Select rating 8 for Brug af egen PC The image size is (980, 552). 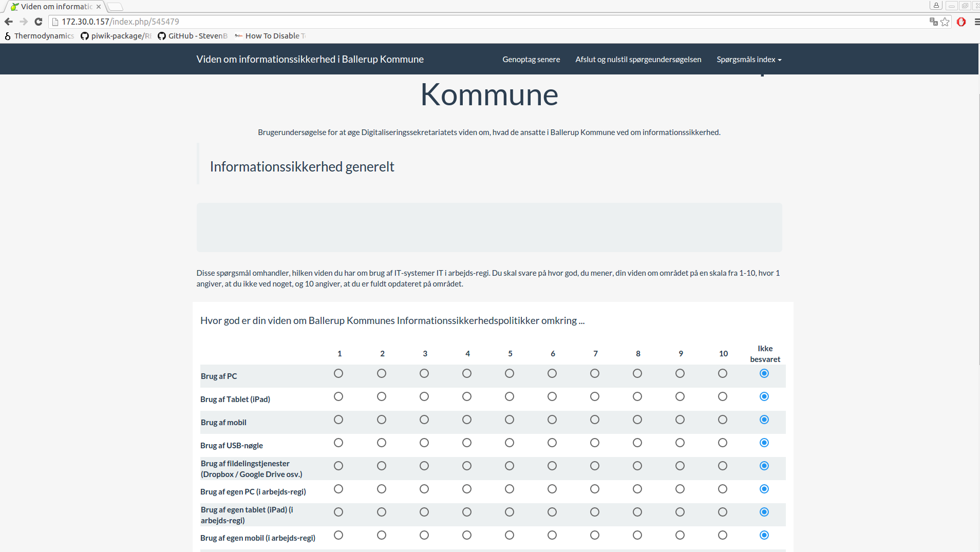click(637, 489)
